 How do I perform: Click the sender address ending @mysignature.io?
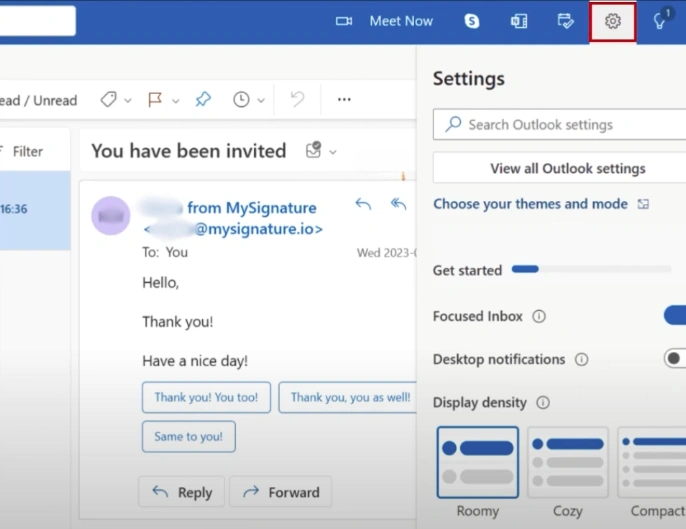point(233,229)
